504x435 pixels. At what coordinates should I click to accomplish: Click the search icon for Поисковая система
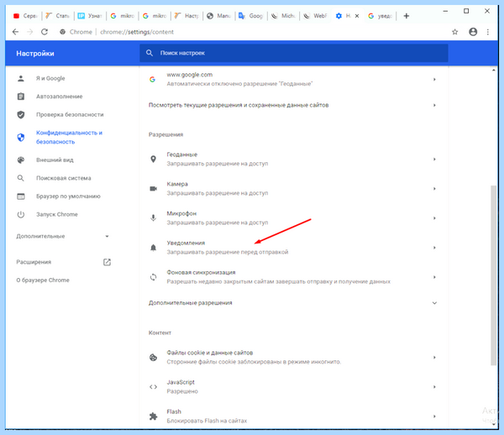click(21, 178)
